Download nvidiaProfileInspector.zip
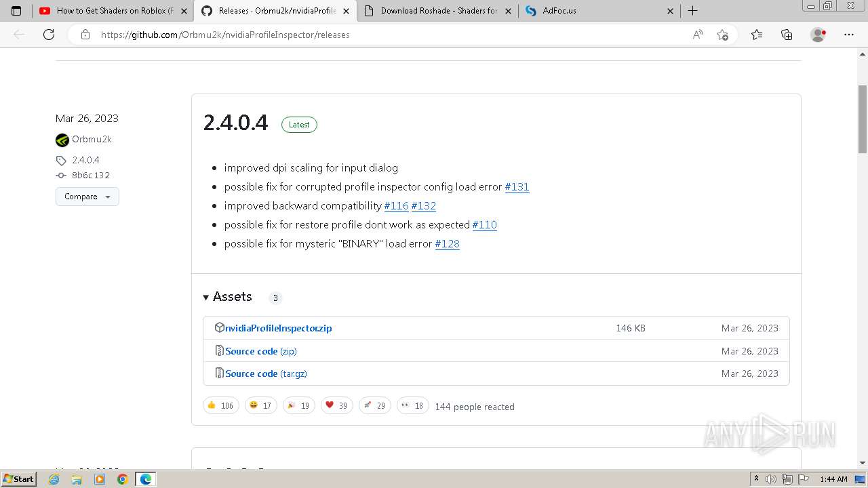The width and height of the screenshot is (868, 488). coord(279,328)
